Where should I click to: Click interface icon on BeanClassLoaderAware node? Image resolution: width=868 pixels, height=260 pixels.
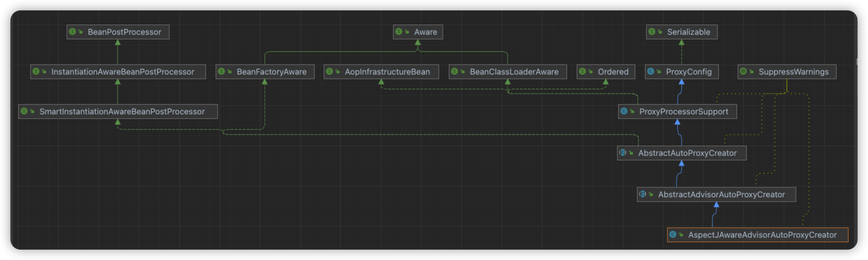454,72
